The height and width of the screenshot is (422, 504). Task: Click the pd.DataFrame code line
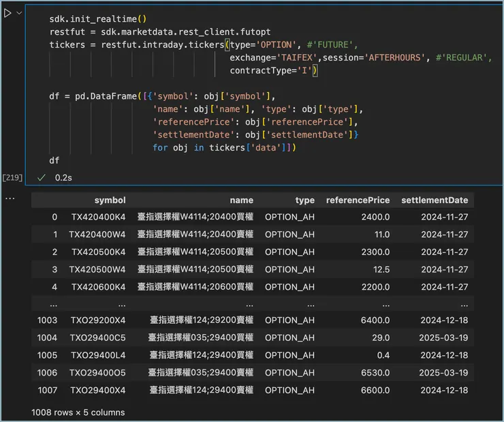pos(163,96)
